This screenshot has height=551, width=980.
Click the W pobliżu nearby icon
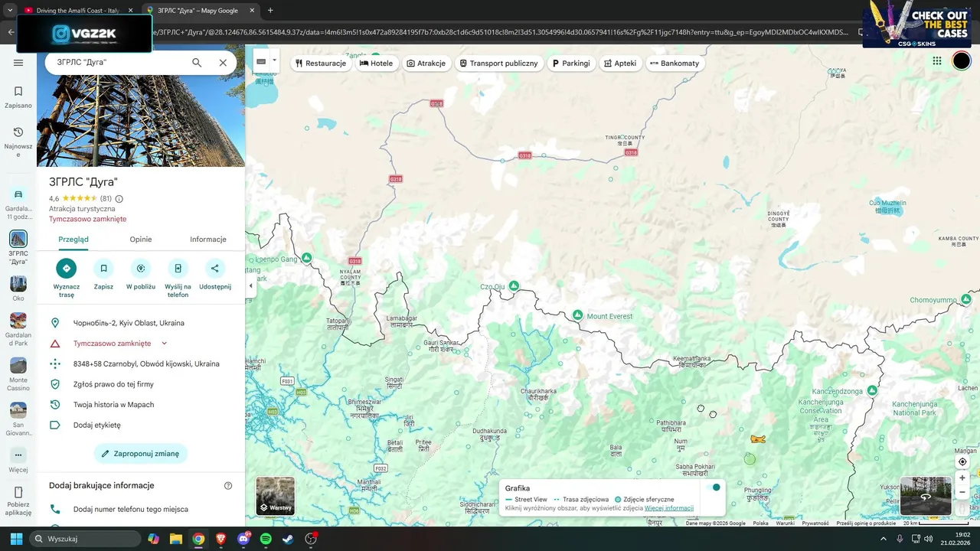tap(141, 268)
